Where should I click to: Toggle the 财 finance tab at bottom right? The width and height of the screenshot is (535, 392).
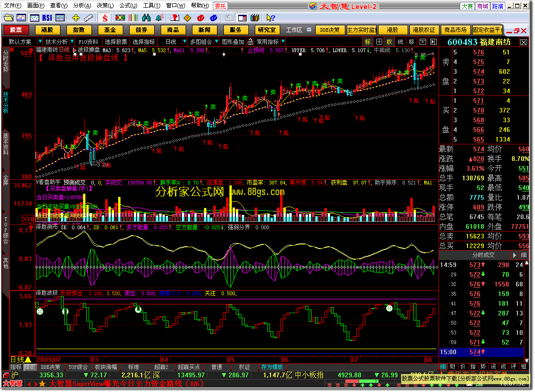click(x=452, y=367)
